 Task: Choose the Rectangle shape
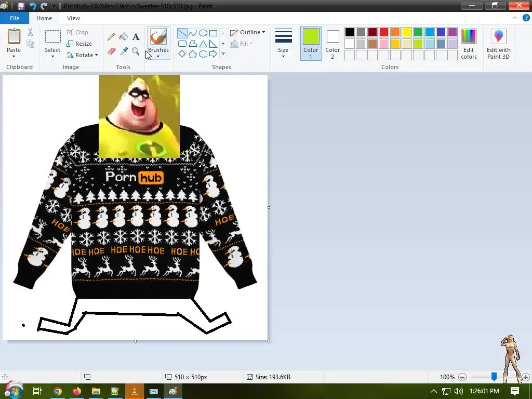(x=213, y=33)
